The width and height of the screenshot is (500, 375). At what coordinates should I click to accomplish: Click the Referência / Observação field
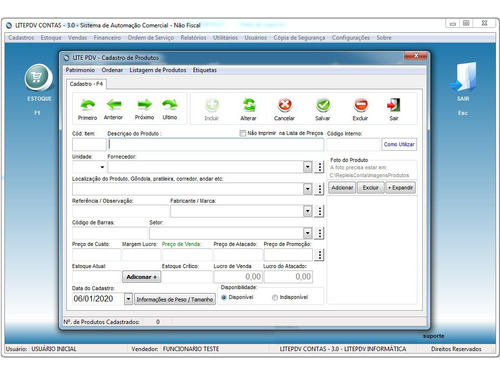pos(120,211)
